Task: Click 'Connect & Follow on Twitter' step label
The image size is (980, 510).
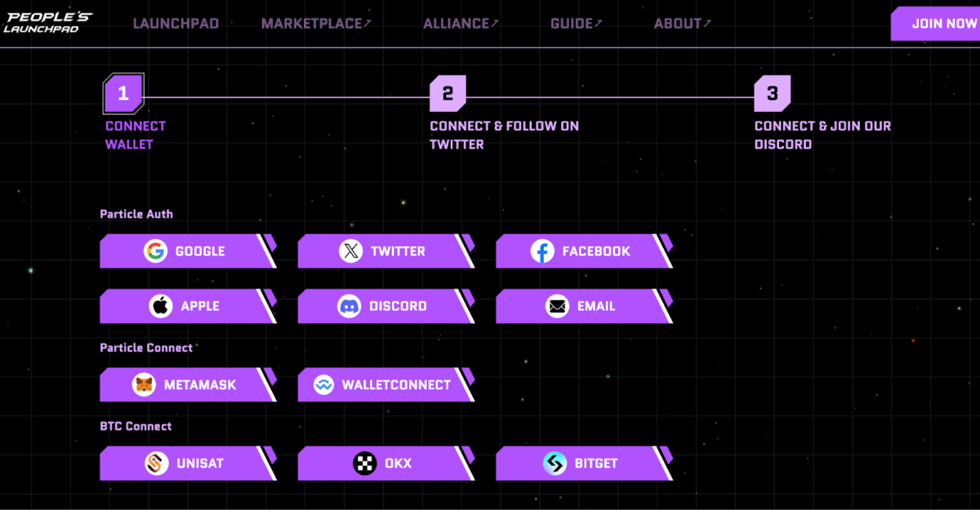Action: click(505, 135)
